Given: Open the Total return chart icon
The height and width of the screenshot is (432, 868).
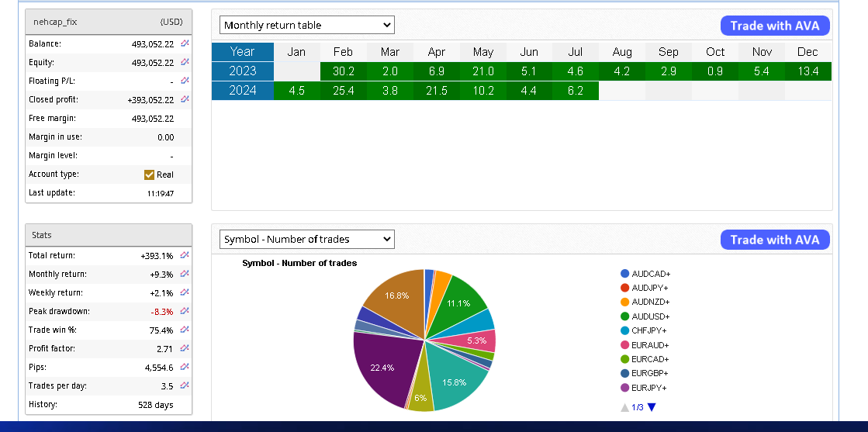Looking at the screenshot, I should point(185,255).
